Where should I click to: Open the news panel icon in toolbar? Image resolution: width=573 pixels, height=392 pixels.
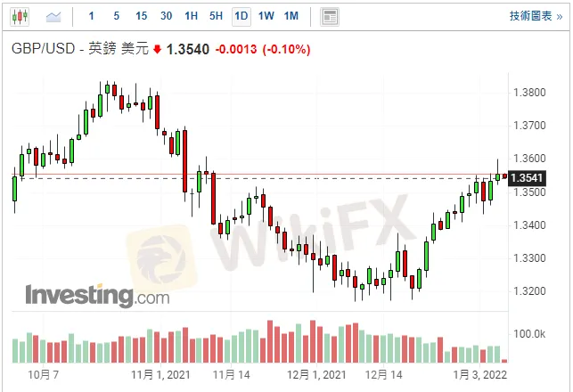[x=330, y=16]
